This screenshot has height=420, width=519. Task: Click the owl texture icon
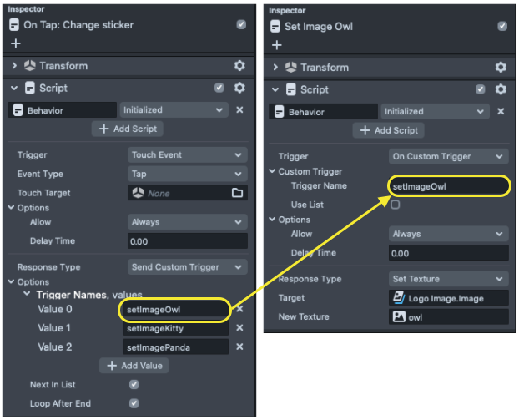coord(399,316)
